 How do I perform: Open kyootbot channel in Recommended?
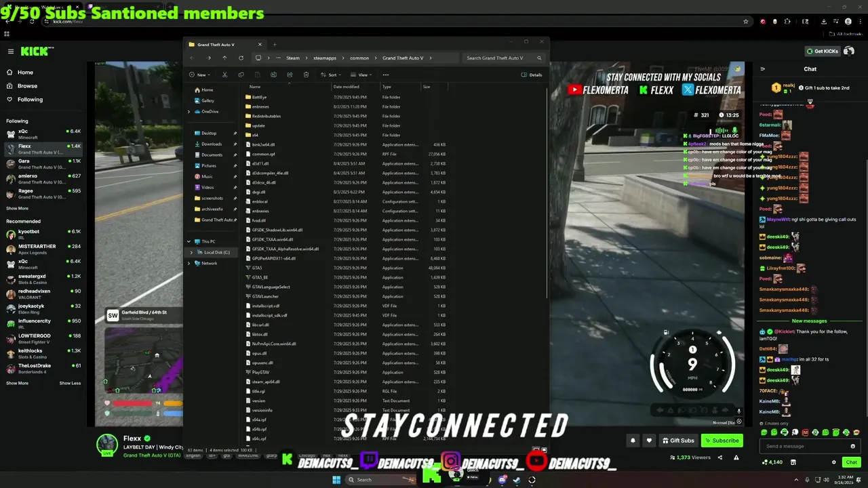[x=43, y=234]
